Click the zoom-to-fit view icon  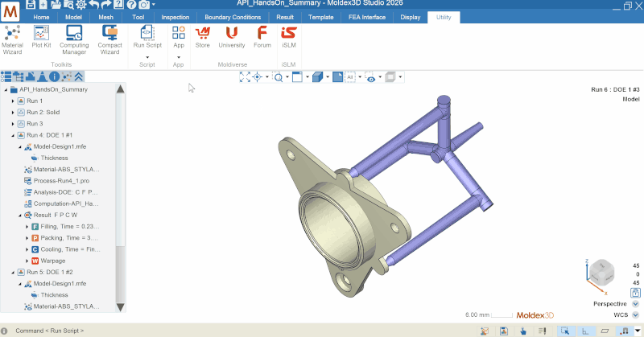click(245, 77)
